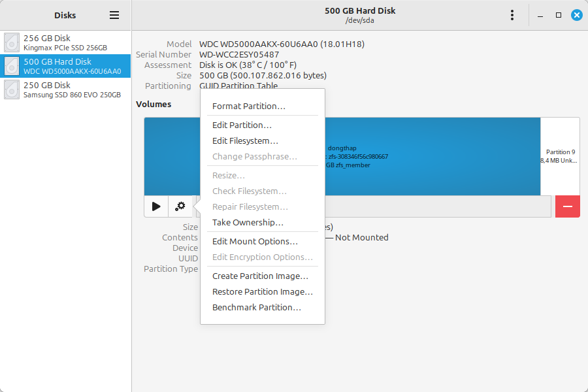Select Edit Filesystem in the context menu
The image size is (588, 392).
[x=245, y=140]
